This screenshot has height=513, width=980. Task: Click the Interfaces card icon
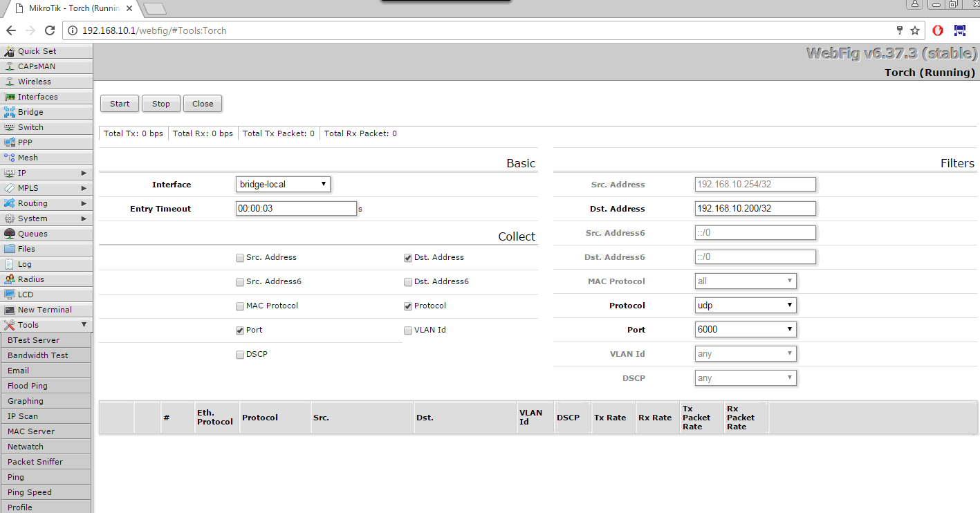click(10, 97)
